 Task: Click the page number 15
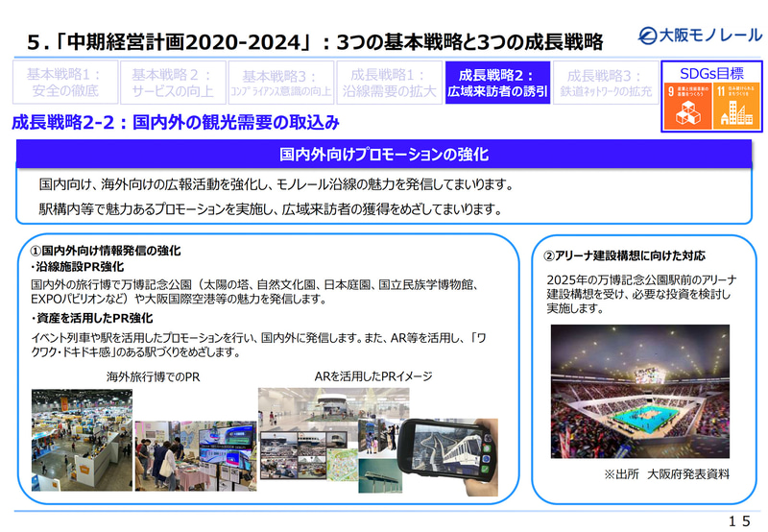click(x=739, y=520)
